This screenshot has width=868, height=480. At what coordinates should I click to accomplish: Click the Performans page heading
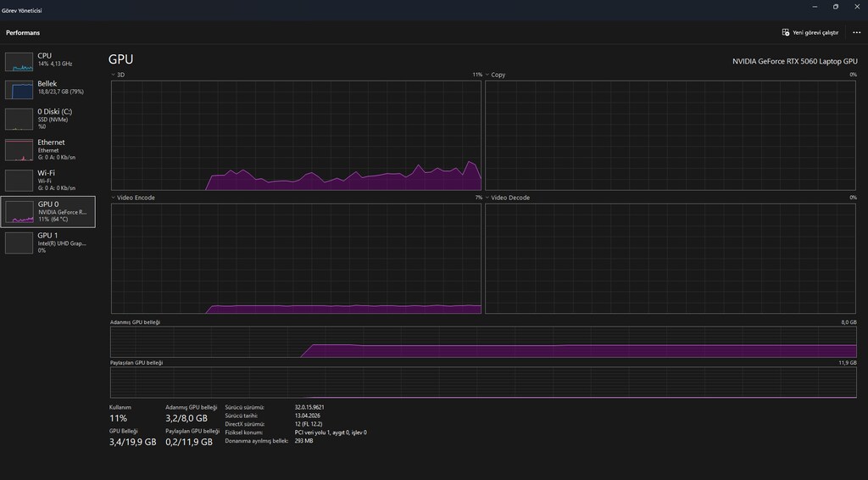(x=23, y=33)
